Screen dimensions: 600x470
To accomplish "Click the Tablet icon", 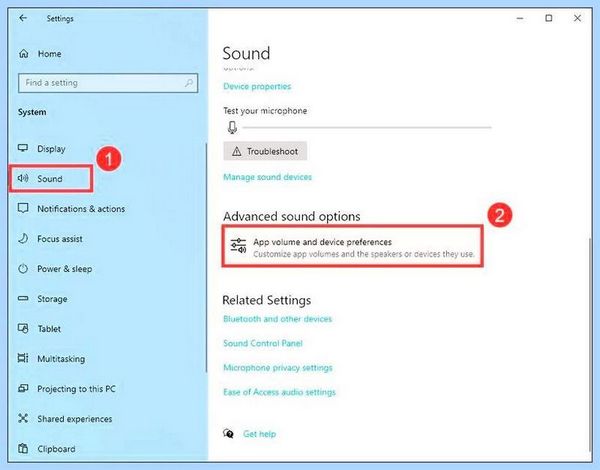I will [23, 328].
